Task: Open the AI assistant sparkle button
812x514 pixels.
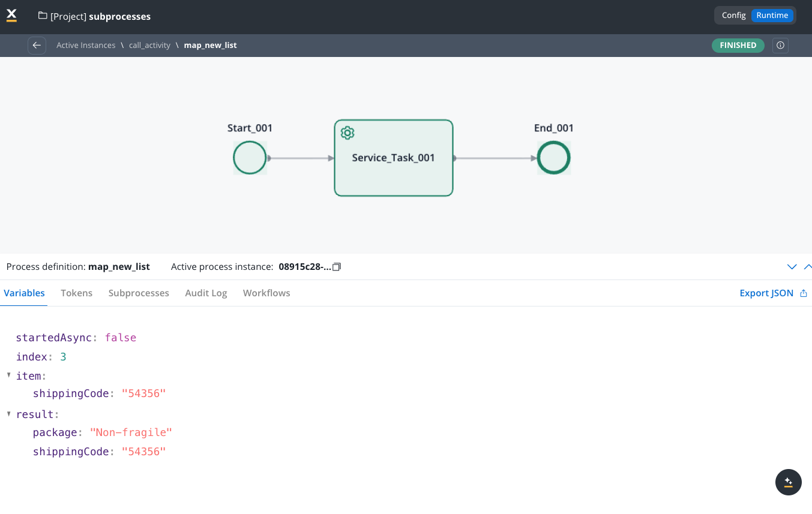Action: (788, 482)
